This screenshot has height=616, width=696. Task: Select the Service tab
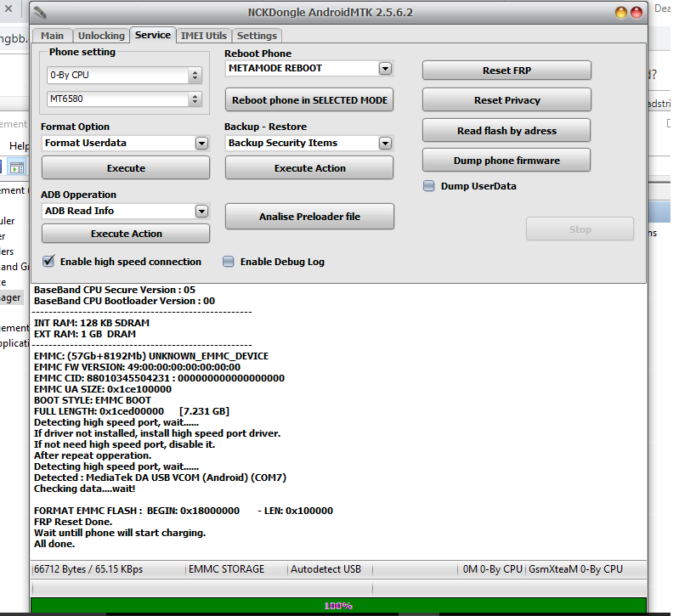pos(153,35)
